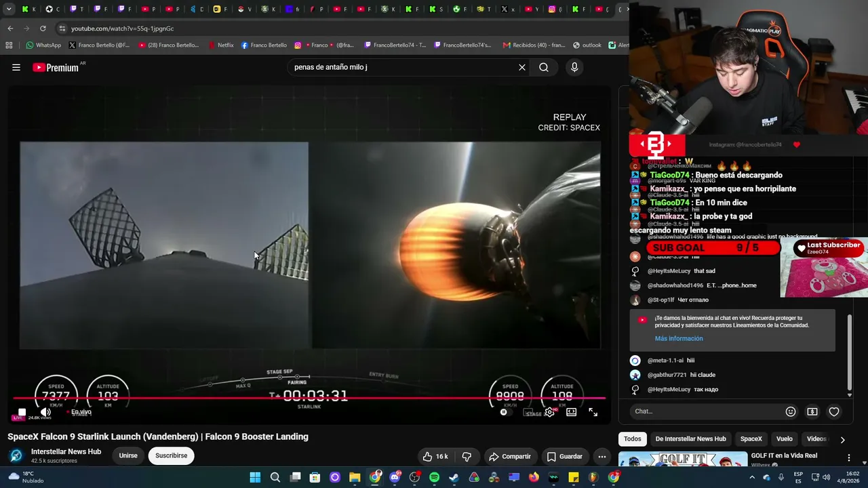This screenshot has width=868, height=488.
Task: Enter fullscreen video mode
Action: [x=593, y=412]
